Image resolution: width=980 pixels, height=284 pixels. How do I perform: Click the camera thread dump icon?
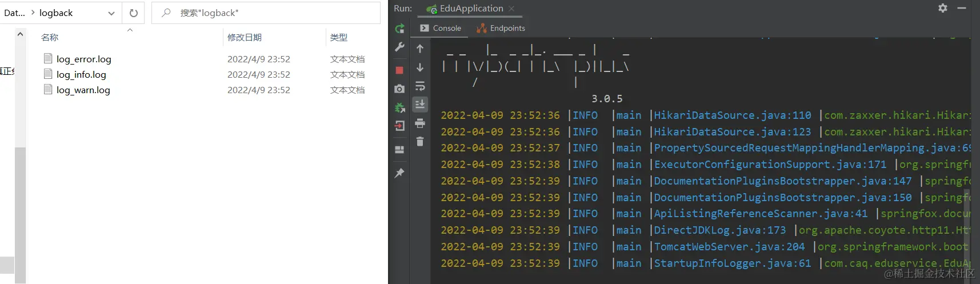pyautogui.click(x=399, y=89)
